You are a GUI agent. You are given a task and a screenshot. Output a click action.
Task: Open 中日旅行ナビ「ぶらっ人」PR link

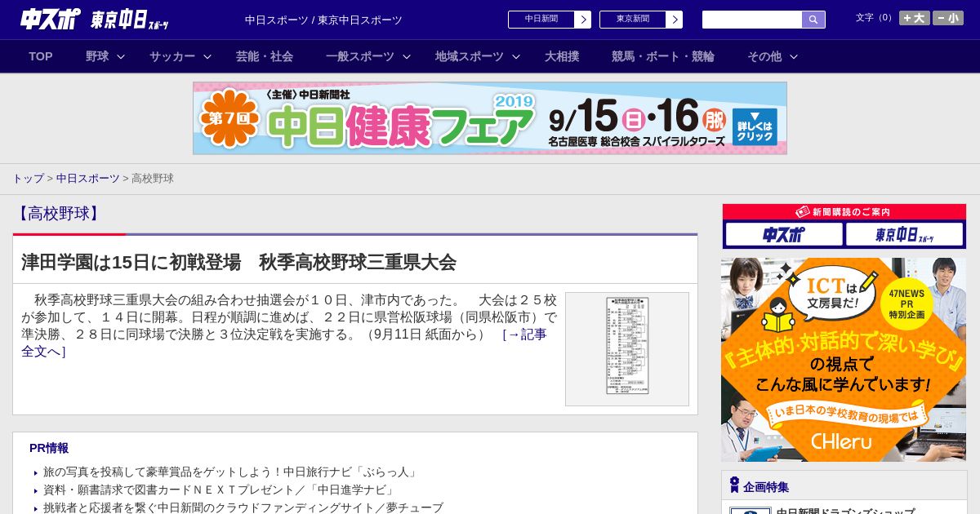[231, 472]
